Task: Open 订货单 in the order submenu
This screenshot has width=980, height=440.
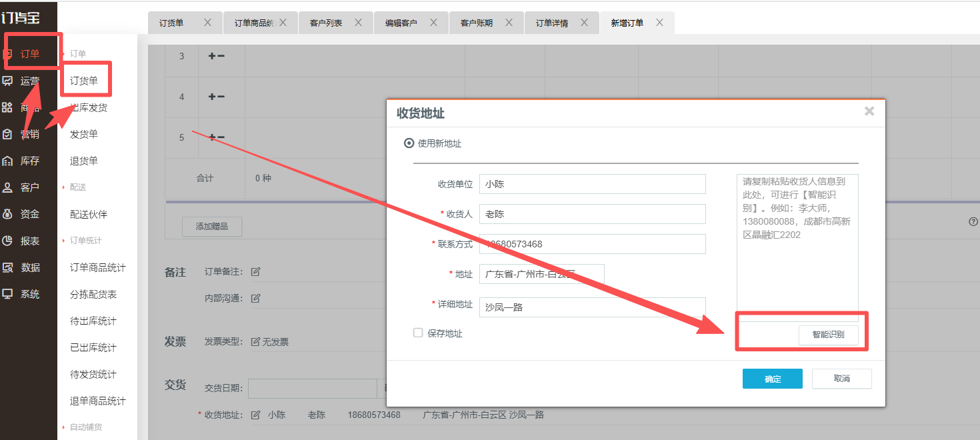Action: [x=84, y=81]
